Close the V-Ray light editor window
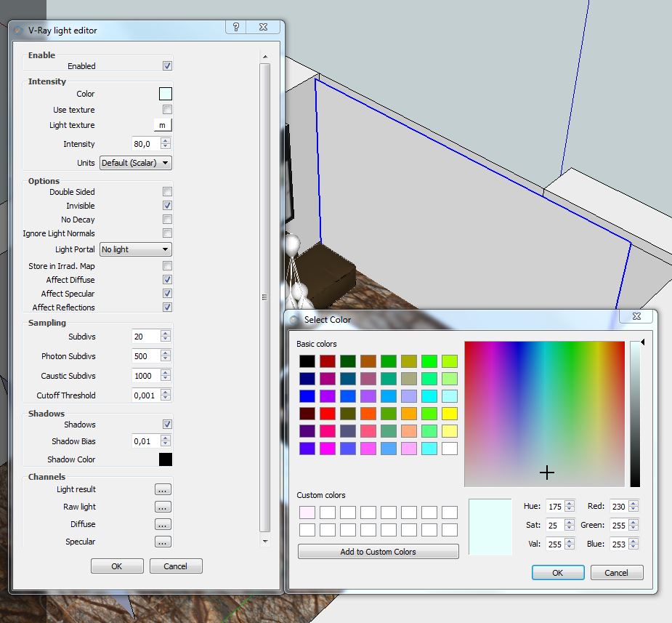This screenshot has height=623, width=672. tap(263, 27)
